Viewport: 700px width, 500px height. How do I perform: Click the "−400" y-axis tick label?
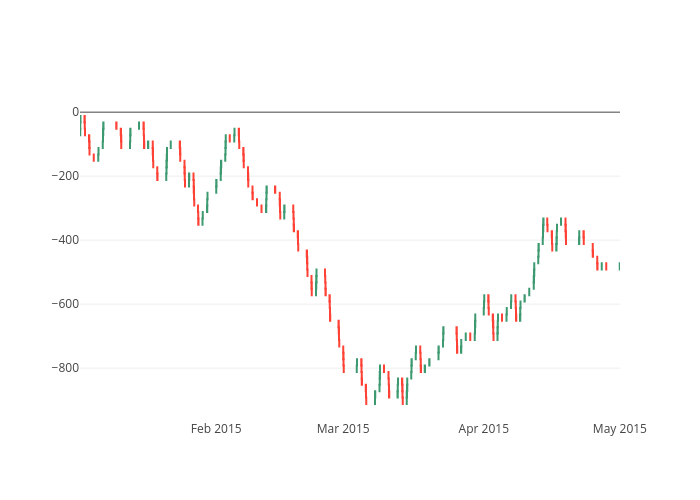tap(61, 240)
